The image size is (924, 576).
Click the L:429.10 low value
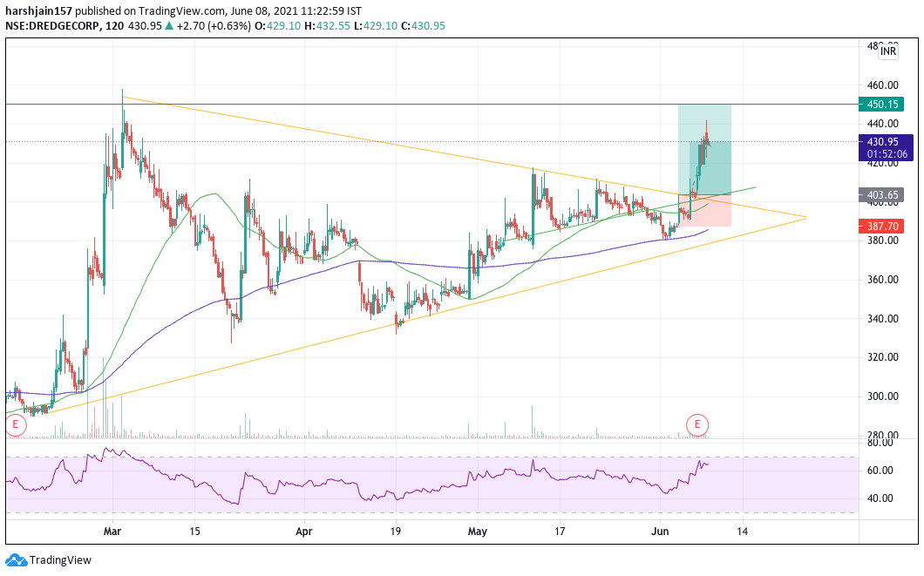pos(376,26)
